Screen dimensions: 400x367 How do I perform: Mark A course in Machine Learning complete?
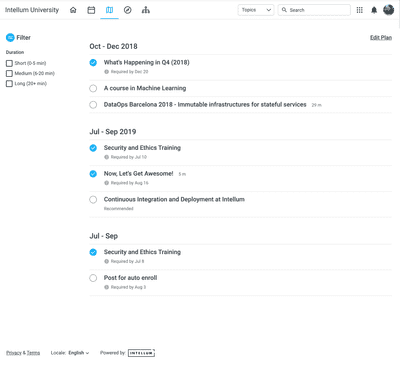click(93, 88)
